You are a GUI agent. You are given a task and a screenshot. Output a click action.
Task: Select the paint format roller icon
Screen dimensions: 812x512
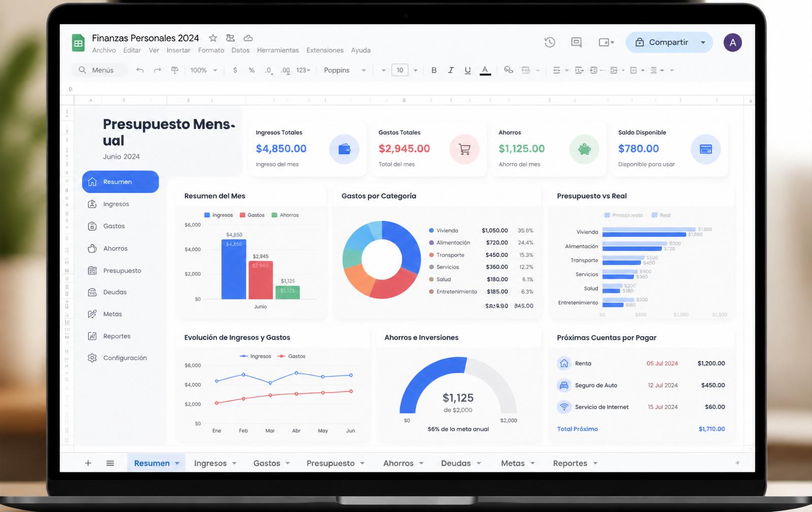[175, 70]
